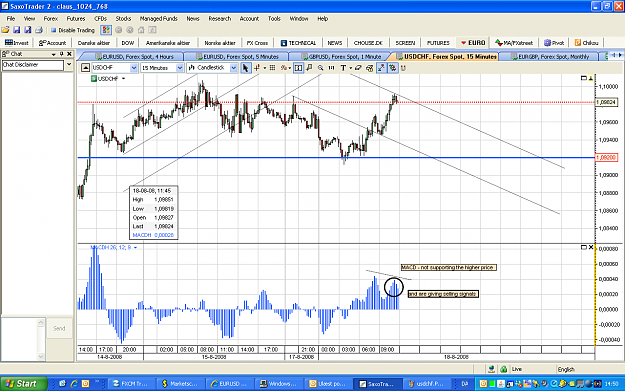
Task: Click the TECHNICAL workspace button
Action: 299,43
